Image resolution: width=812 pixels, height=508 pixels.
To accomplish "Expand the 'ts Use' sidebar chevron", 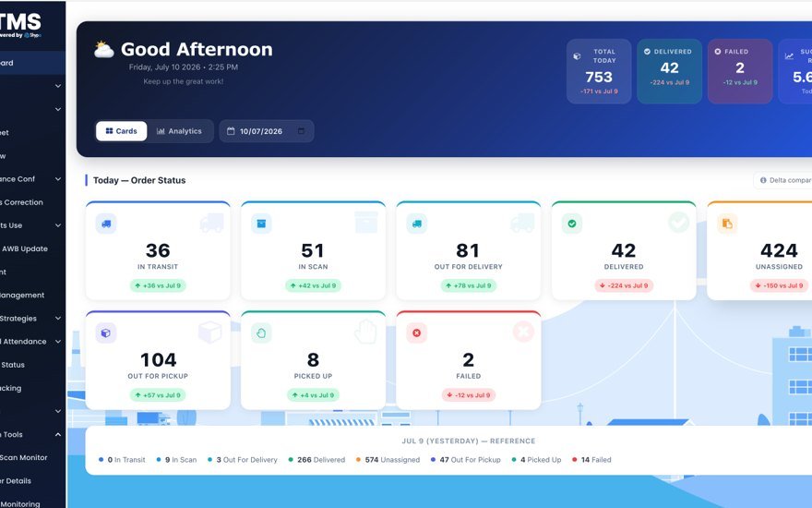I will (x=58, y=225).
